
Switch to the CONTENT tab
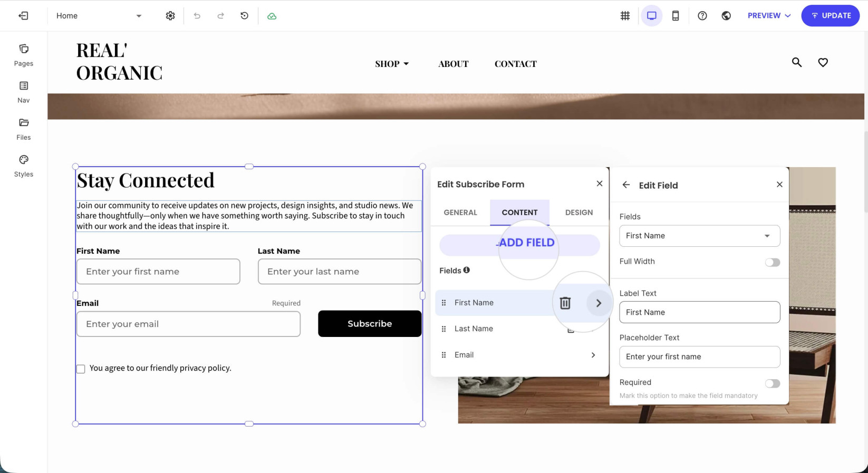tap(519, 213)
